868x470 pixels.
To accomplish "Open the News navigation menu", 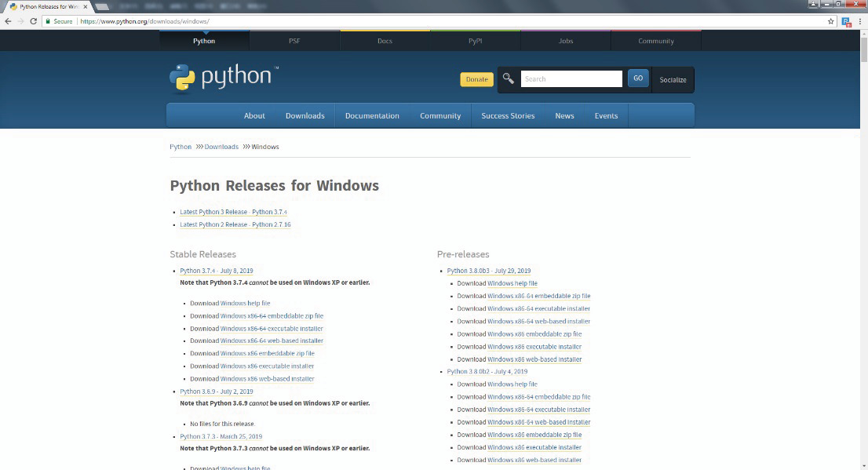I will pyautogui.click(x=564, y=115).
